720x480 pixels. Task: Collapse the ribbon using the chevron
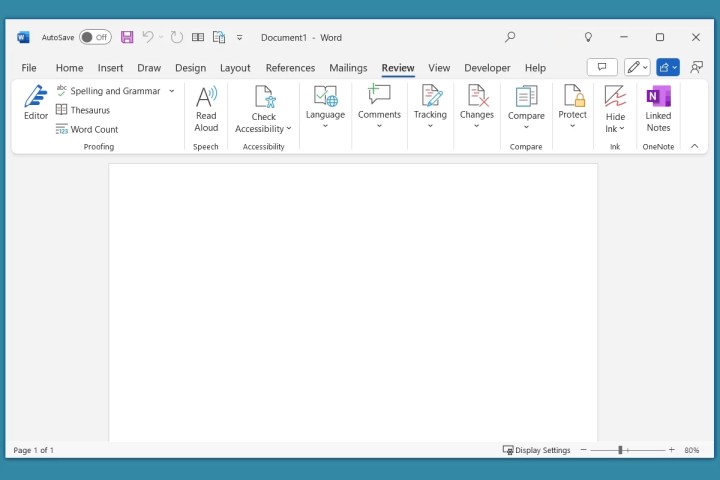tap(694, 146)
